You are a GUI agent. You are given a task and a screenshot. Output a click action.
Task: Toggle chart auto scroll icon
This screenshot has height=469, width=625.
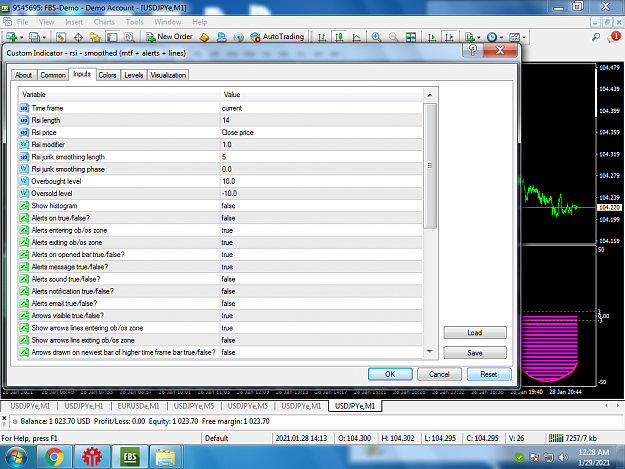[432, 37]
